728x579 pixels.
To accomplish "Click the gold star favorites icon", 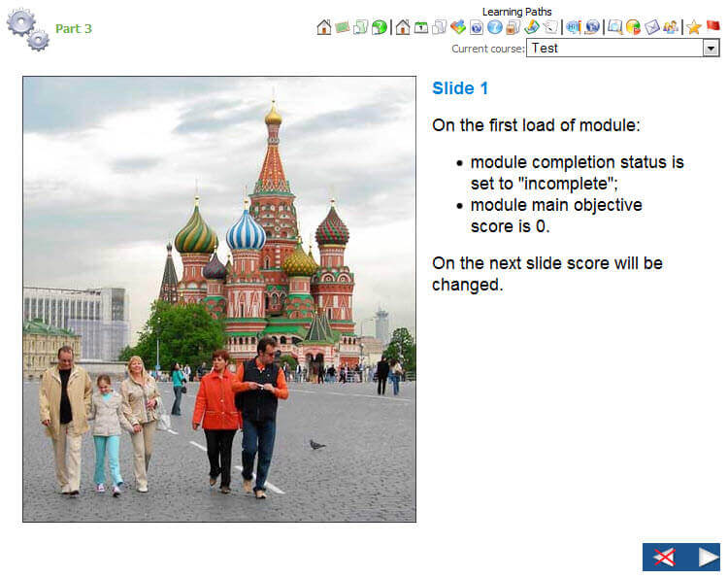I will pos(694,27).
